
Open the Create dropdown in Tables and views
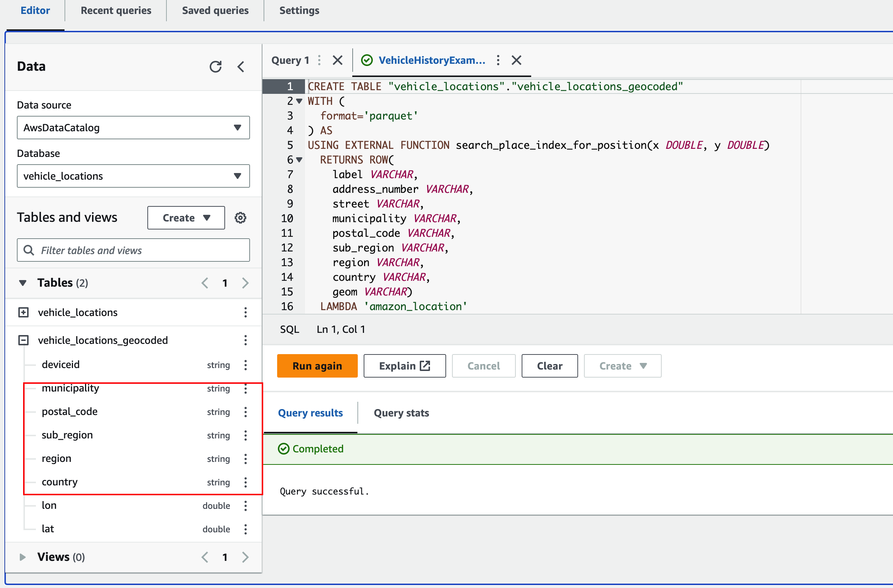click(x=186, y=218)
